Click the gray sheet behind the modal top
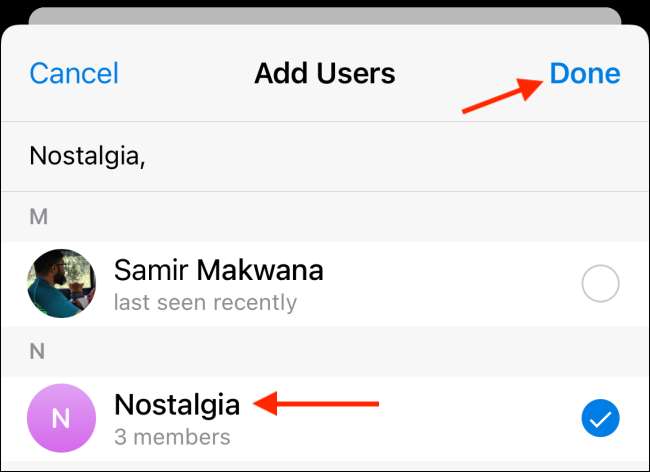Image resolution: width=650 pixels, height=472 pixels. click(325, 17)
